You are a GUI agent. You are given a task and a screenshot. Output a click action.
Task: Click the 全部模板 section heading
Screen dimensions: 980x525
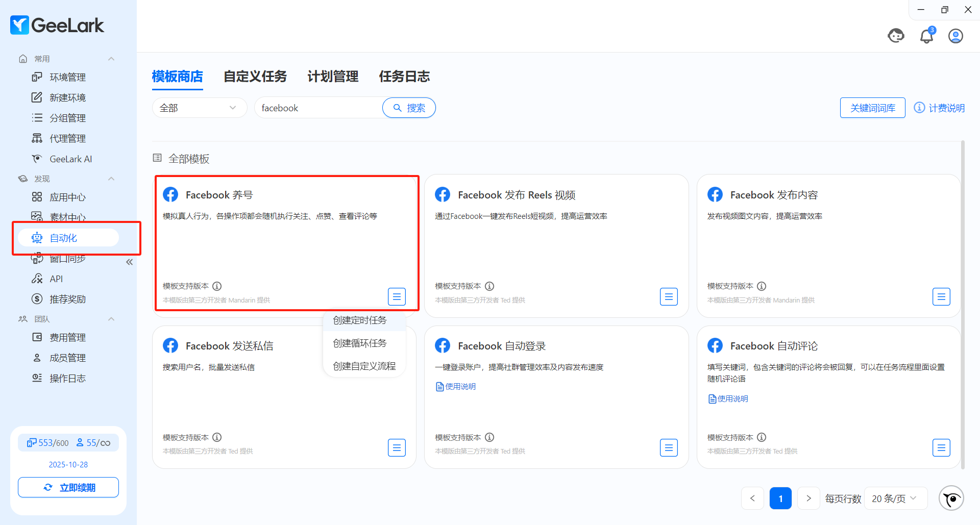(x=189, y=159)
